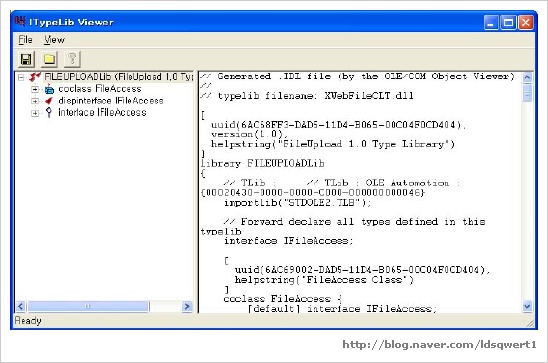Select interface IFileAccess tree item

102,112
